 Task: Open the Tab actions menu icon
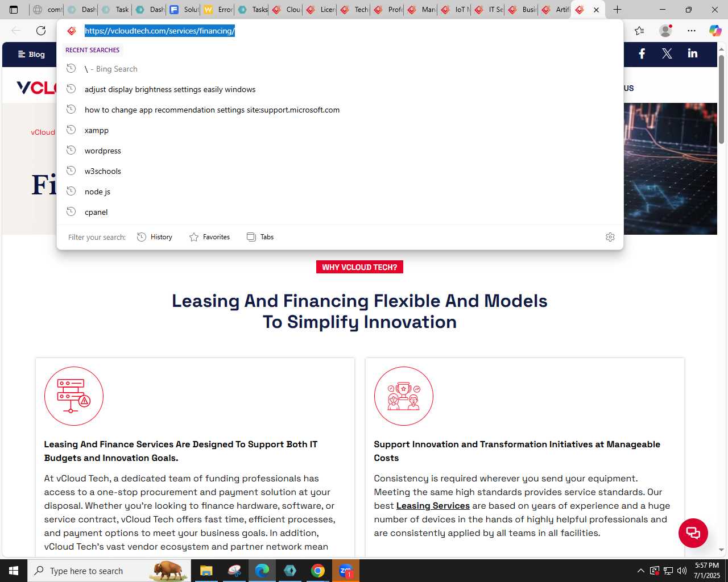[14, 10]
